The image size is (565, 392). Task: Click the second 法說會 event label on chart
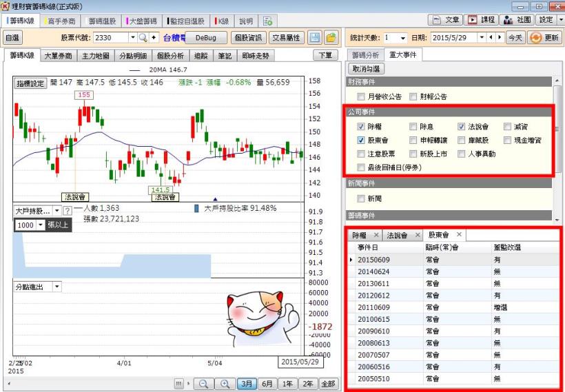pyautogui.click(x=165, y=197)
